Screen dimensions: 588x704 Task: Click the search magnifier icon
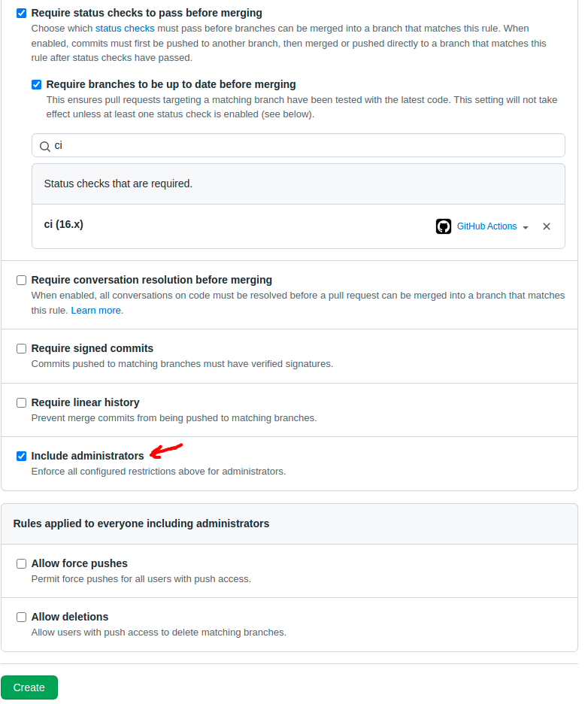pos(45,146)
